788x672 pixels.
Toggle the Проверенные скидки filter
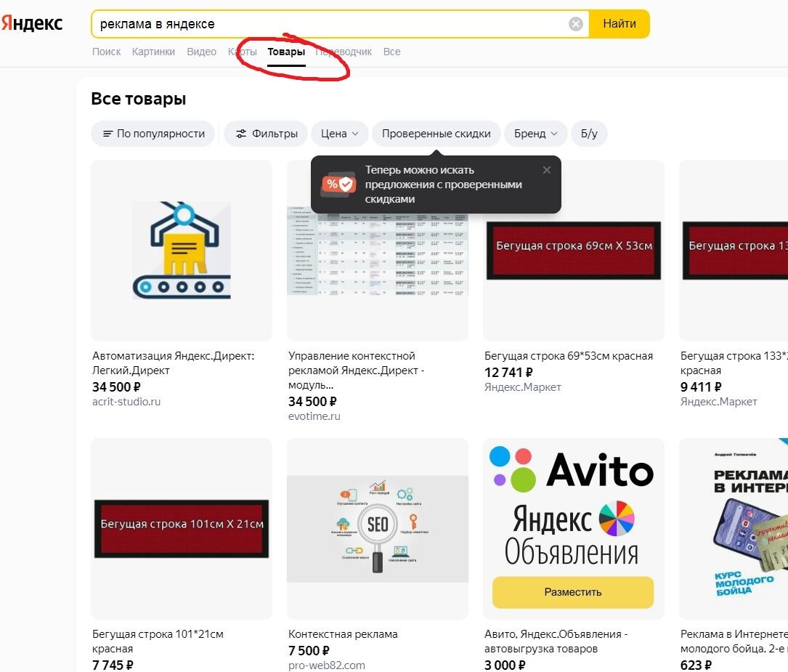point(436,134)
